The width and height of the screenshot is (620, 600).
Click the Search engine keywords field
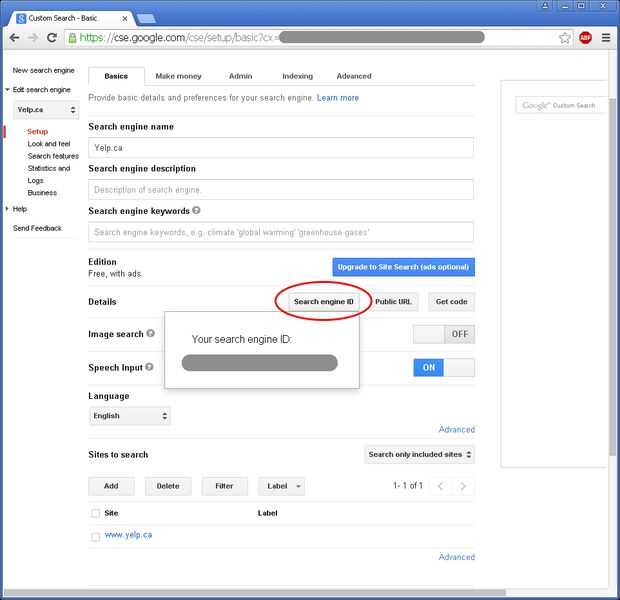point(281,232)
